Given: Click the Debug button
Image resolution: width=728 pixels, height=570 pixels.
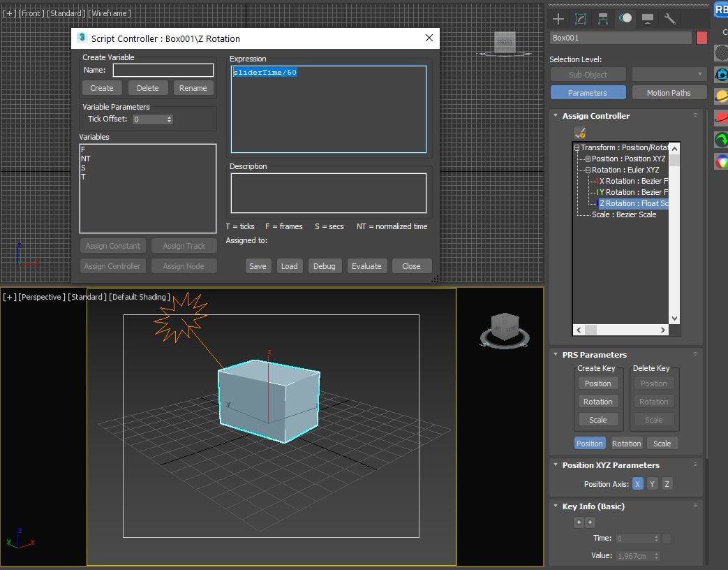Looking at the screenshot, I should (x=324, y=266).
